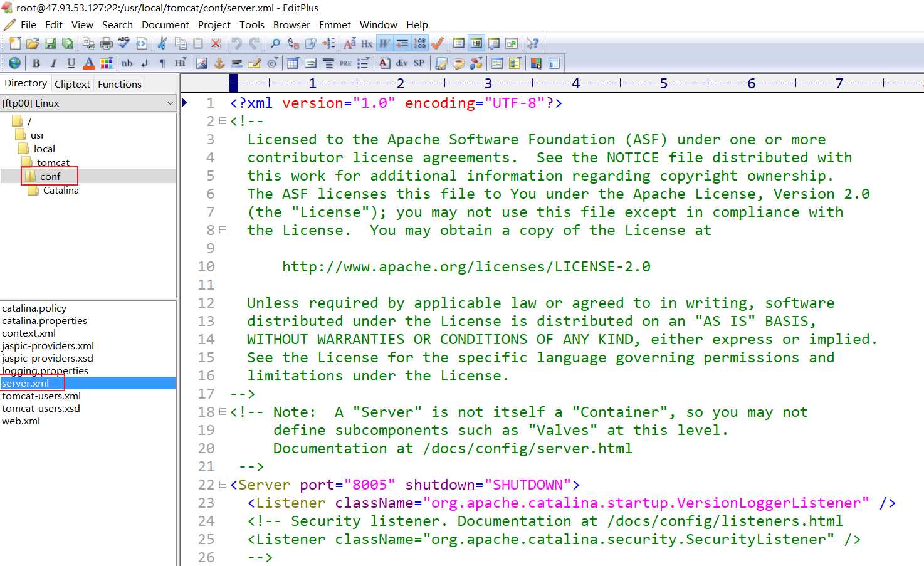Open the Emmet menu
The height and width of the screenshot is (566, 924).
pyautogui.click(x=335, y=24)
